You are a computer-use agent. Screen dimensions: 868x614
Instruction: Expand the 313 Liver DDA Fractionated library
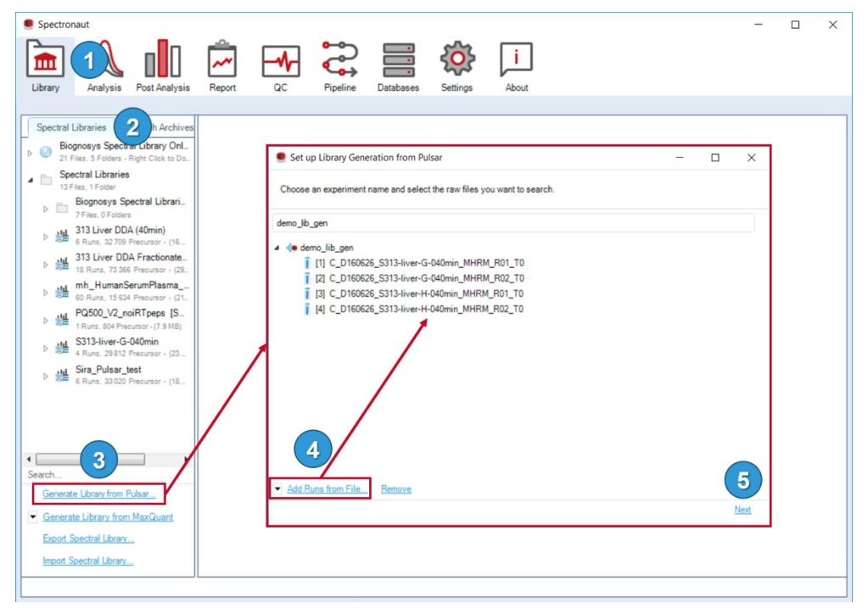(45, 265)
